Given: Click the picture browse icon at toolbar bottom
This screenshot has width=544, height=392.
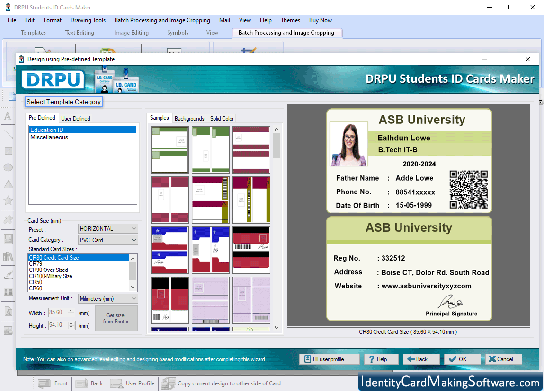Looking at the screenshot, I should pos(9,331).
